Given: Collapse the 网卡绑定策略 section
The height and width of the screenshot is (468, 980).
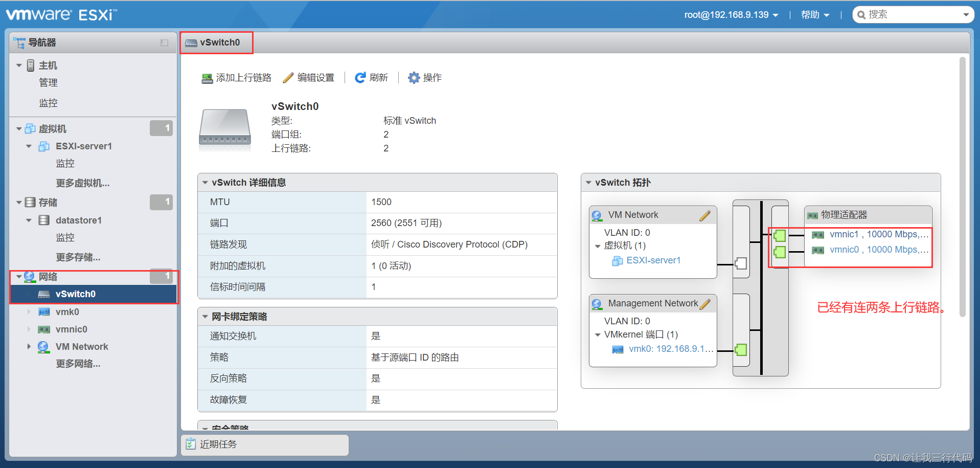Looking at the screenshot, I should point(205,317).
